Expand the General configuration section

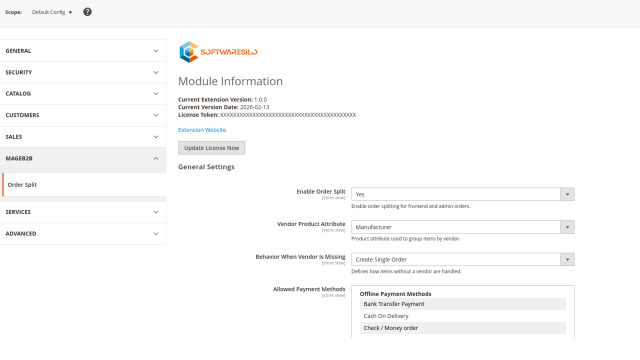(x=83, y=51)
